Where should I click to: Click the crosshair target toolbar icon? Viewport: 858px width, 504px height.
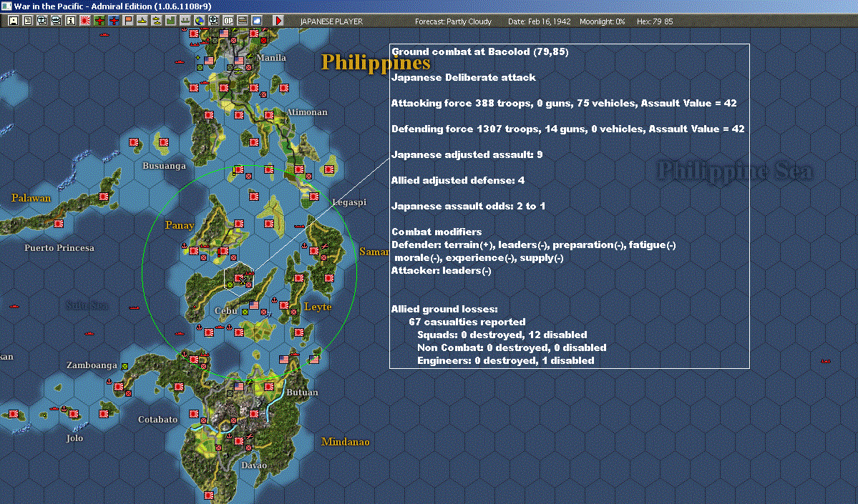[x=213, y=21]
